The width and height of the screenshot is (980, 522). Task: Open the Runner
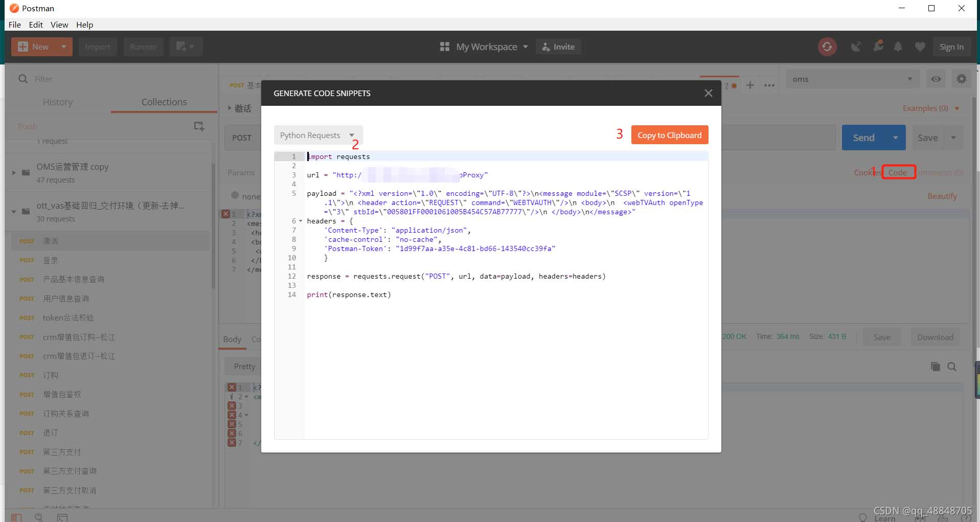(x=143, y=47)
